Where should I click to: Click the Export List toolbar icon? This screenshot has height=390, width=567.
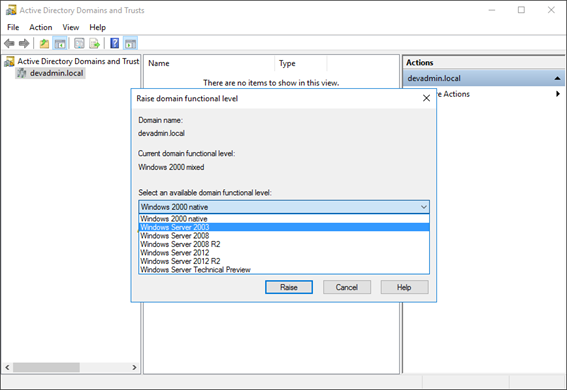pos(95,44)
